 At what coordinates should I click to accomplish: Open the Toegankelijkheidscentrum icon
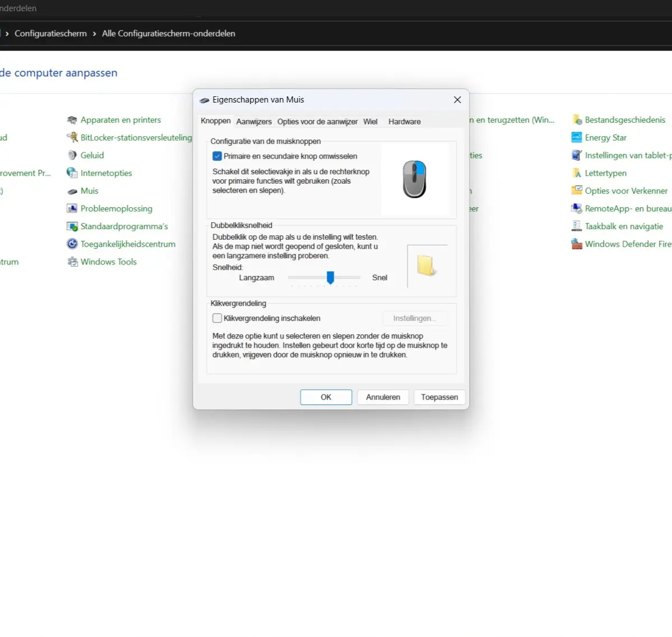tap(72, 244)
